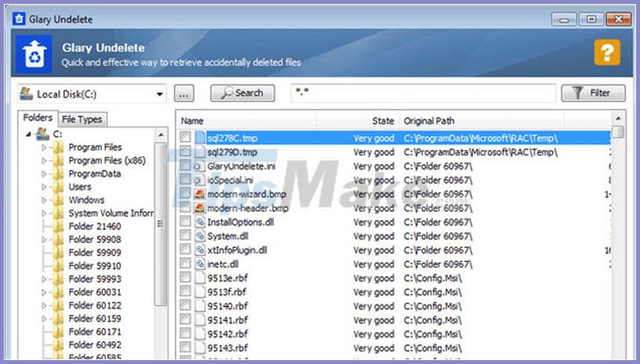This screenshot has height=364, width=640.
Task: Select the 95142.rbf file row
Action: click(395, 334)
